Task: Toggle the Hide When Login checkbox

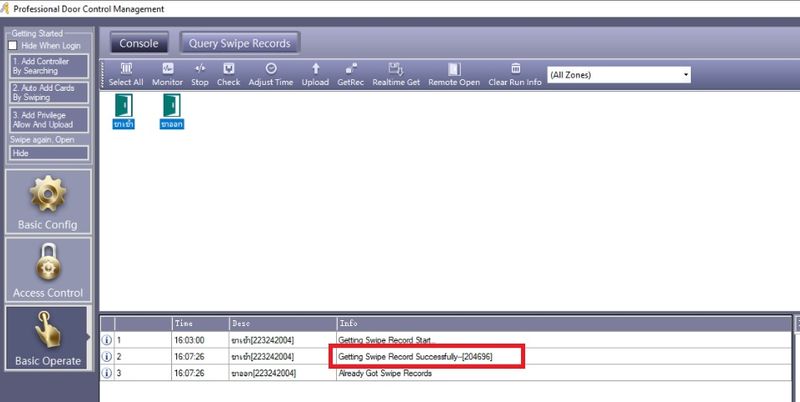Action: (x=13, y=45)
